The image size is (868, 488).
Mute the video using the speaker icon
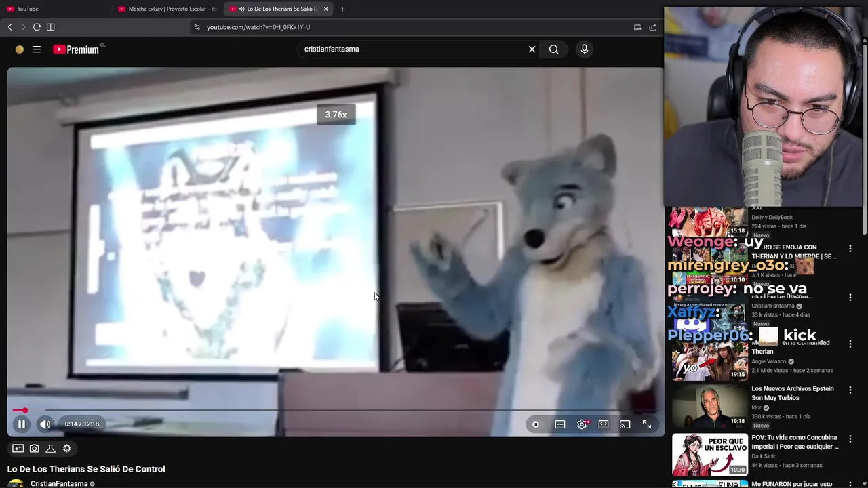point(45,424)
